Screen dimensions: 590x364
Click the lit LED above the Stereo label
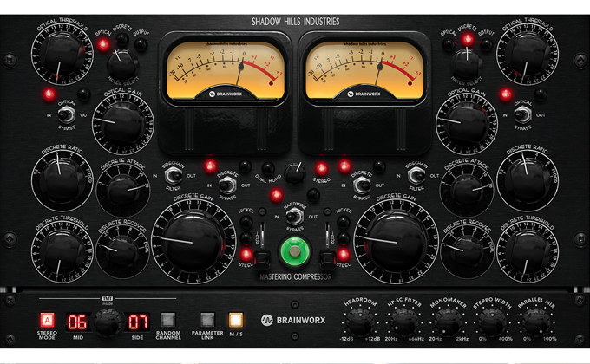point(321,168)
